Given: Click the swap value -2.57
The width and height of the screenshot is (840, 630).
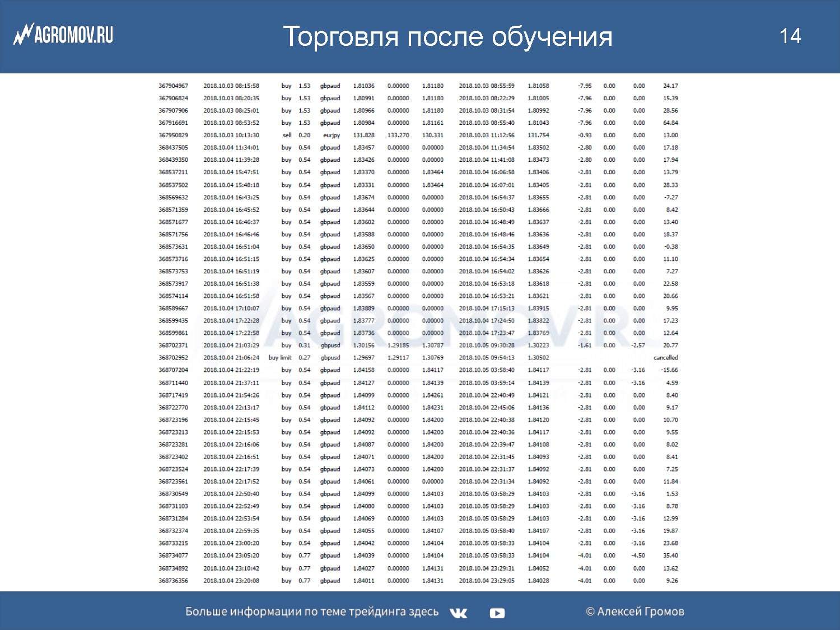Looking at the screenshot, I should (x=638, y=345).
